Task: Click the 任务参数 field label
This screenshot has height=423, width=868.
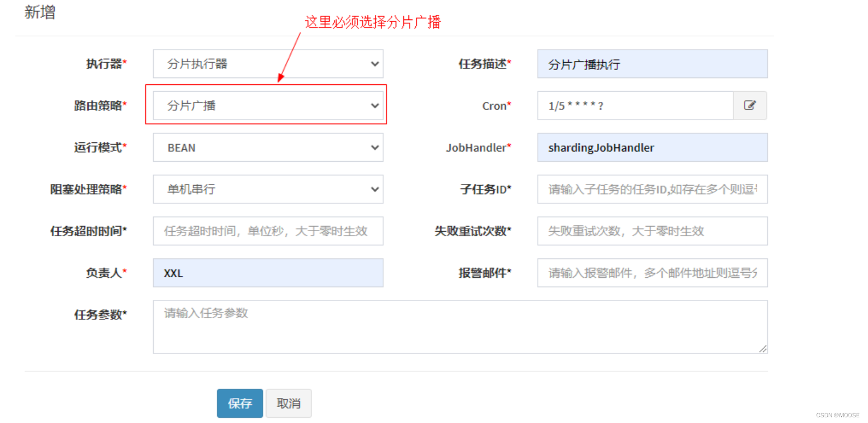Action: pos(100,314)
